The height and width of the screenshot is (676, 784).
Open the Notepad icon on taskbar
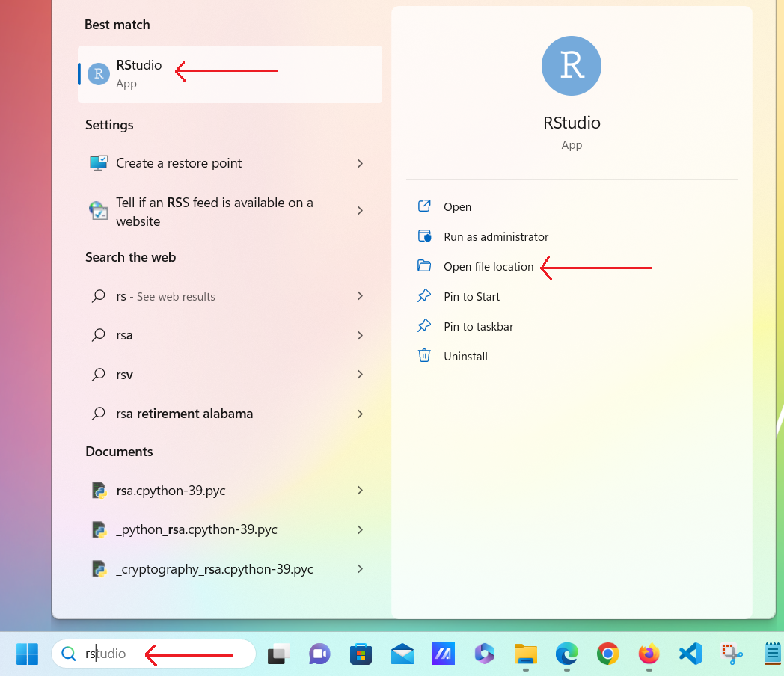[773, 654]
